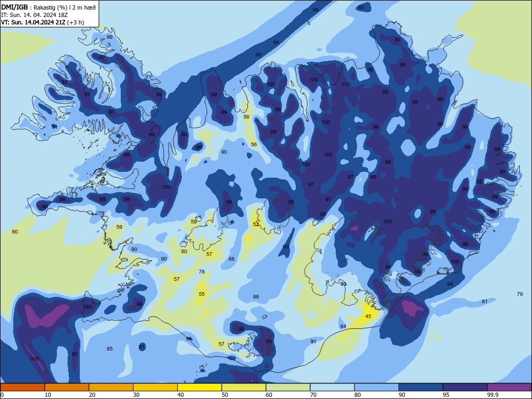
Task: Pick the light green 60–70 legend swatch
Action: point(288,387)
